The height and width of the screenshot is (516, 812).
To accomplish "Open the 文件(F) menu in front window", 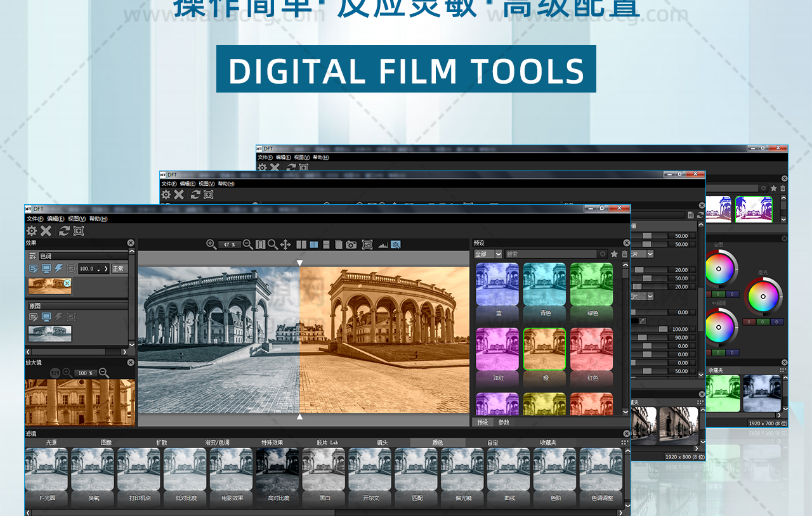I will 35,219.
